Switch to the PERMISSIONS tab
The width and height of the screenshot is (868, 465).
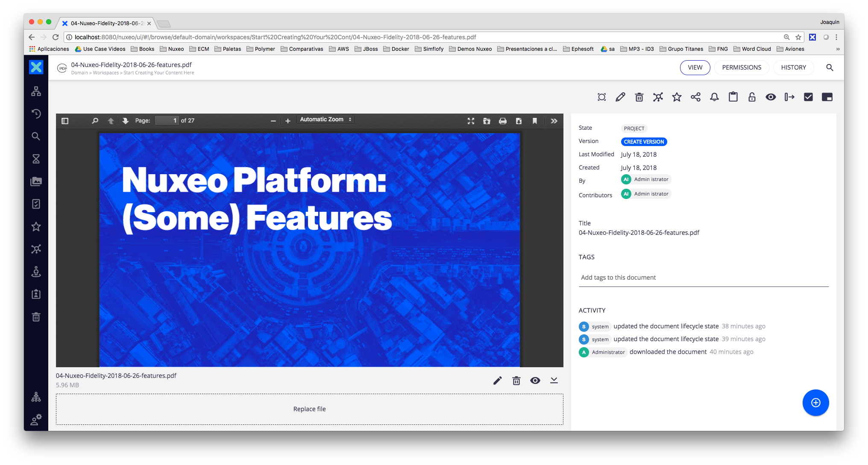click(742, 67)
